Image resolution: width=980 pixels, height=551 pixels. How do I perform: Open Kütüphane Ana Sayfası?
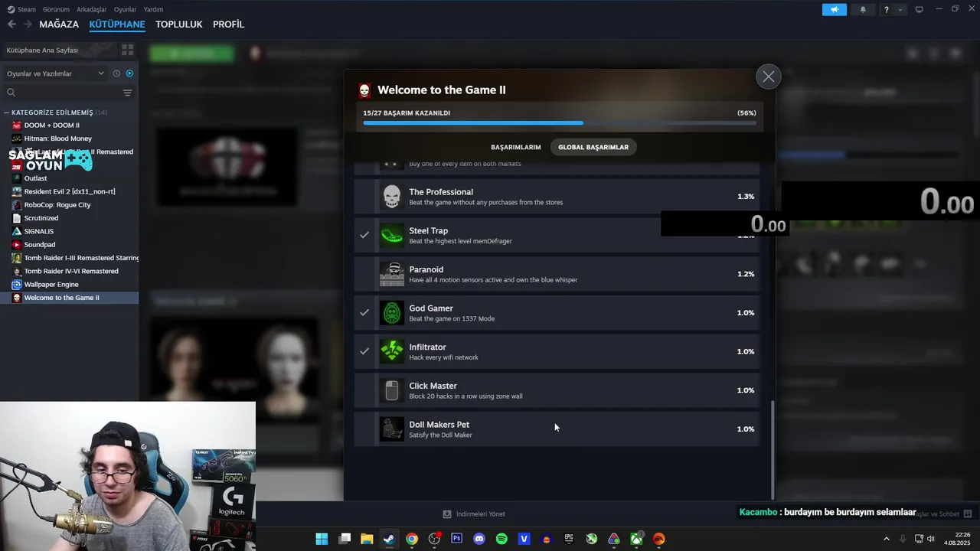point(43,50)
